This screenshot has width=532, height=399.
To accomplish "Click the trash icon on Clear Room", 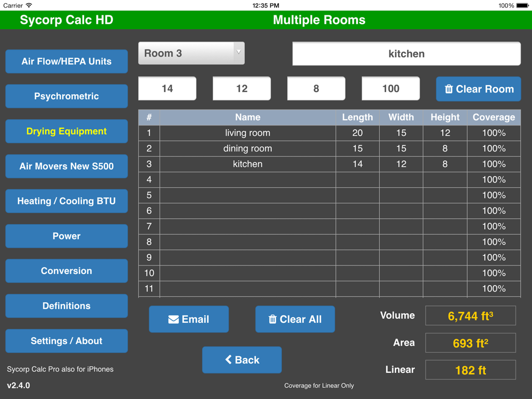I will (x=448, y=89).
